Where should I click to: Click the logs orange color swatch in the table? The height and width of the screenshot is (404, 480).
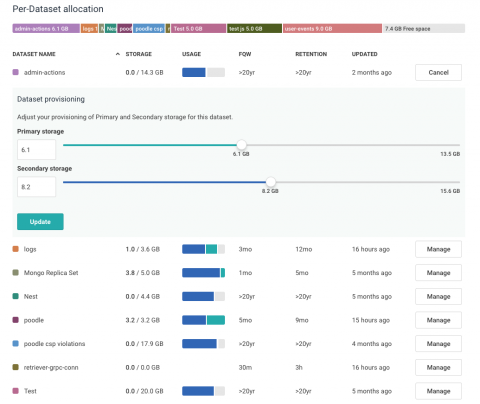(x=15, y=249)
